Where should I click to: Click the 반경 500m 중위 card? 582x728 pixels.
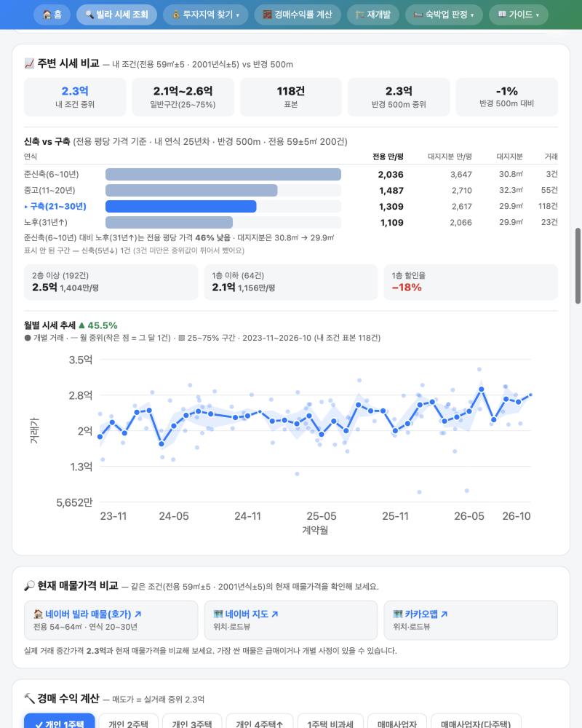pyautogui.click(x=399, y=97)
